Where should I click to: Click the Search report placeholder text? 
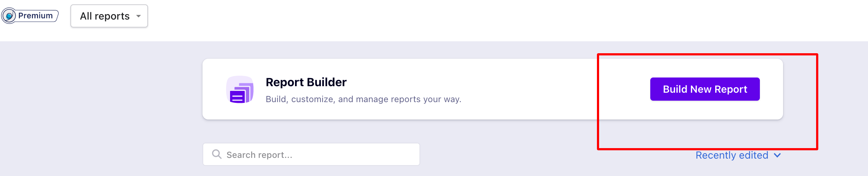(259, 155)
